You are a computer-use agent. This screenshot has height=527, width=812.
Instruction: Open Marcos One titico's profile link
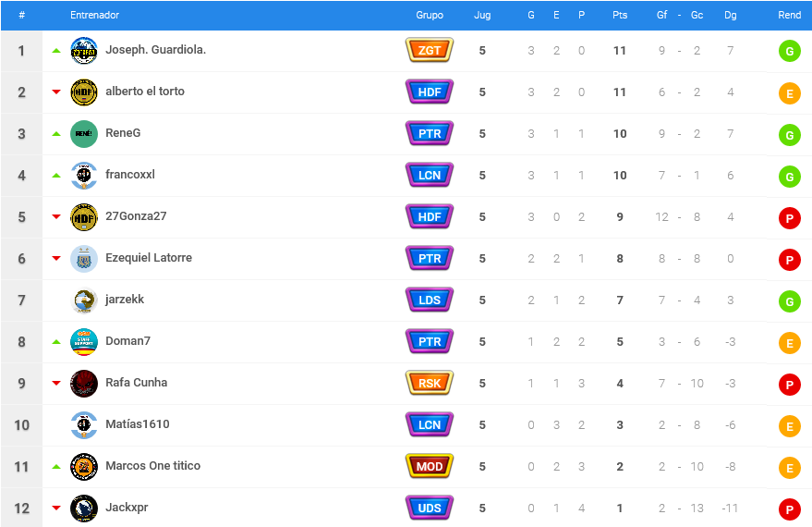(x=152, y=465)
